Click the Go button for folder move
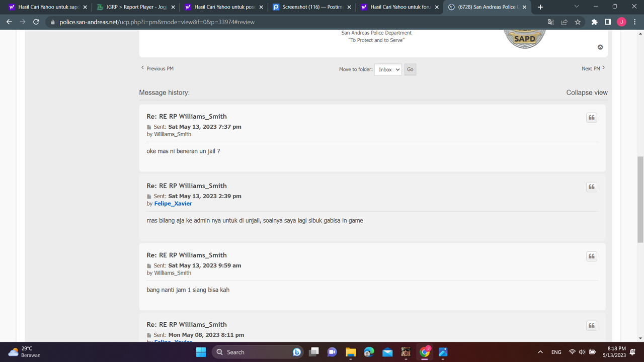This screenshot has width=644, height=362. [410, 69]
